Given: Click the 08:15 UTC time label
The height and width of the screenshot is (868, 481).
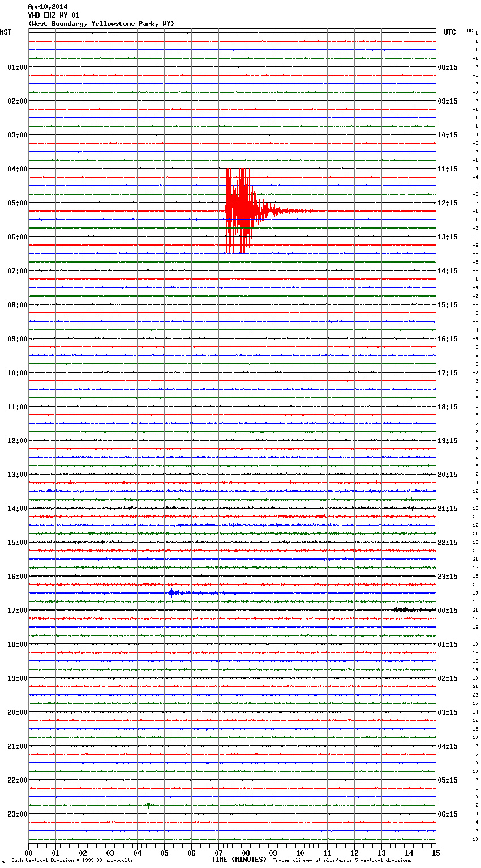Looking at the screenshot, I should (x=448, y=67).
